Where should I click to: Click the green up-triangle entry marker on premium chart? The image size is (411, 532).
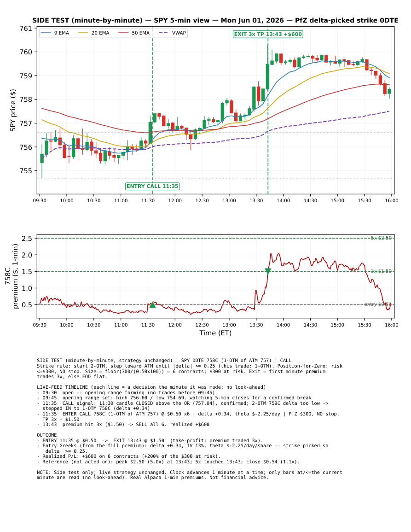(152, 304)
